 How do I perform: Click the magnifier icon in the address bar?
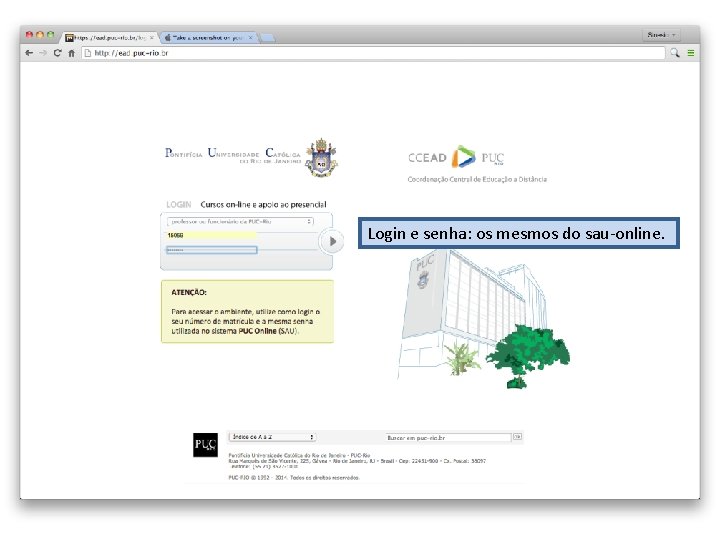pos(675,53)
